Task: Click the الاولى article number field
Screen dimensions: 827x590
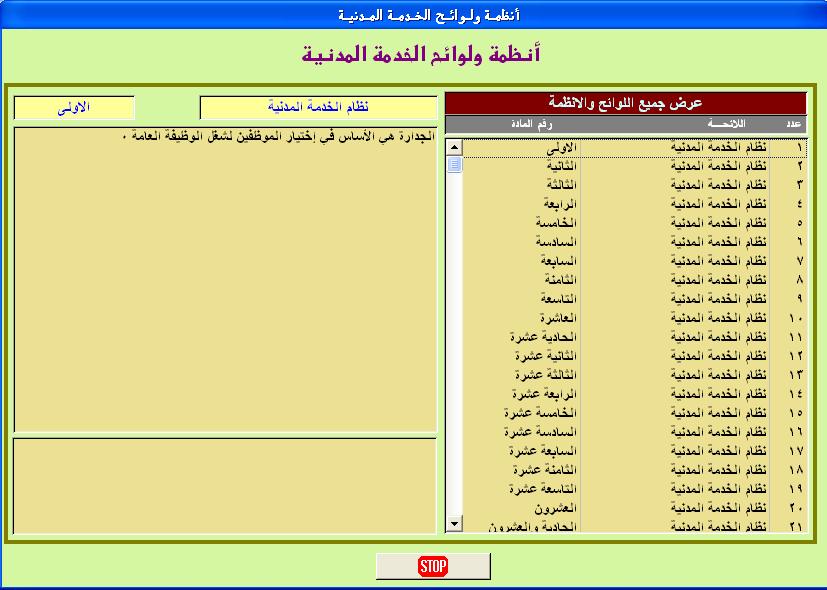Action: tap(74, 108)
